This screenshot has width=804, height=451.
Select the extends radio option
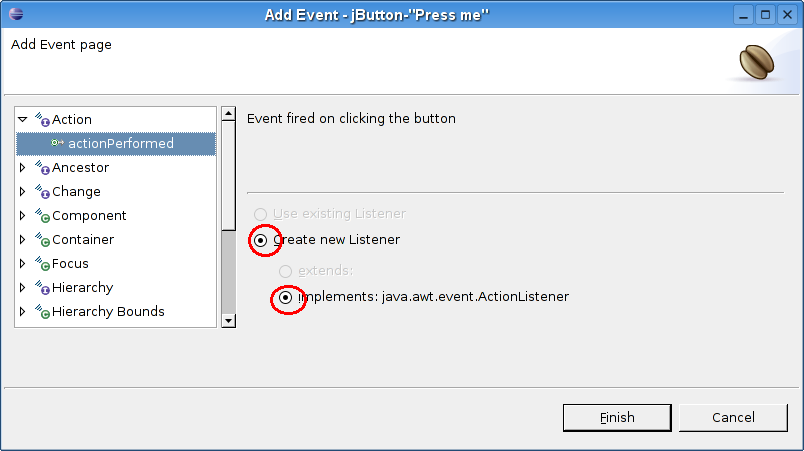[x=286, y=271]
